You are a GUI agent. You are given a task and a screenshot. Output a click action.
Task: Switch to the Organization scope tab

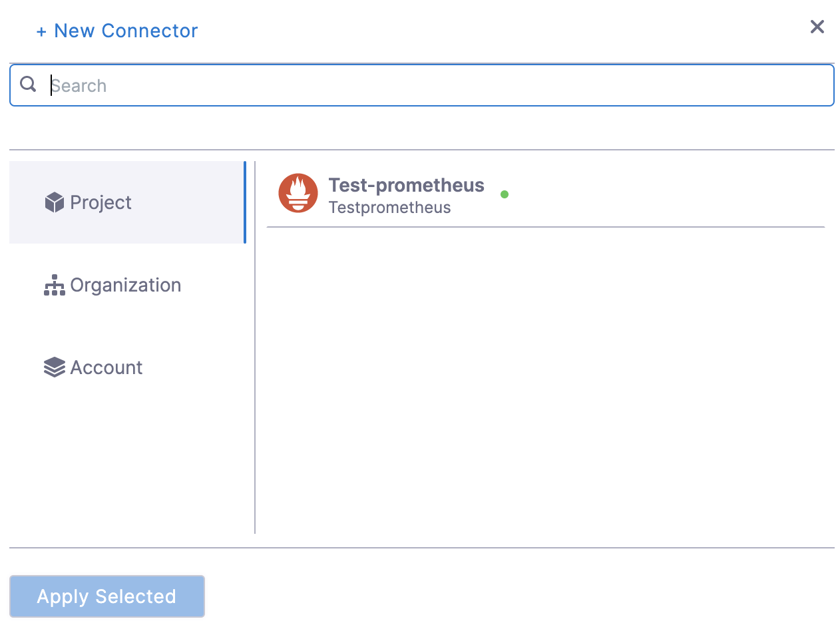click(x=126, y=285)
